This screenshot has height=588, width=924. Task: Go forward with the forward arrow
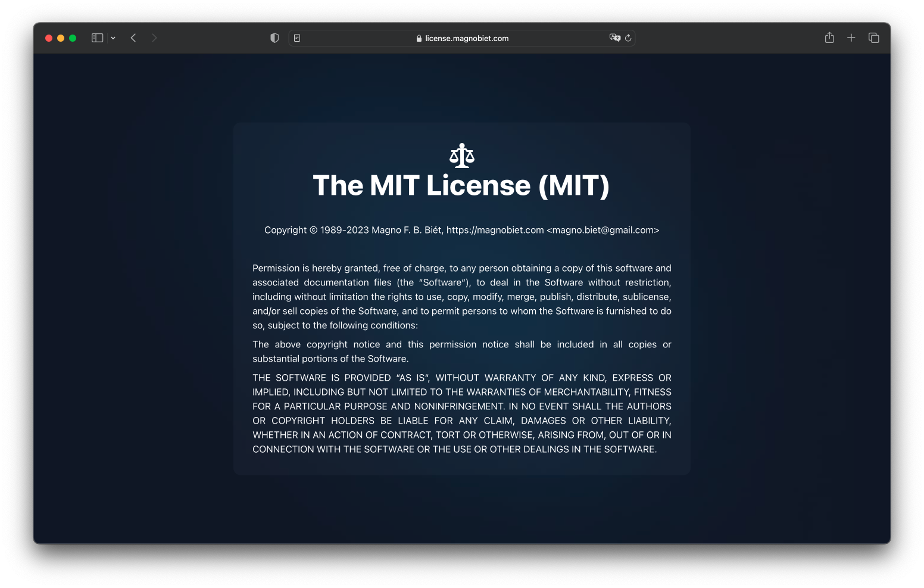(154, 38)
